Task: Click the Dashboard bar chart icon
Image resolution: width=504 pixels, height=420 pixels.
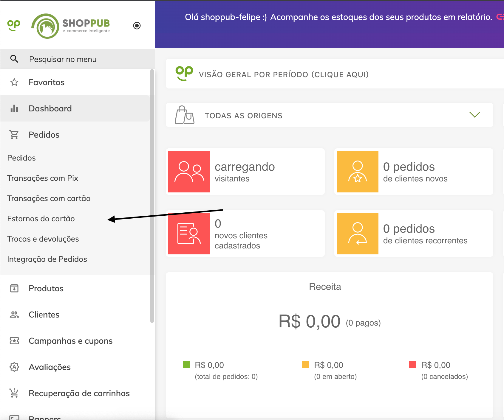Action: [14, 108]
